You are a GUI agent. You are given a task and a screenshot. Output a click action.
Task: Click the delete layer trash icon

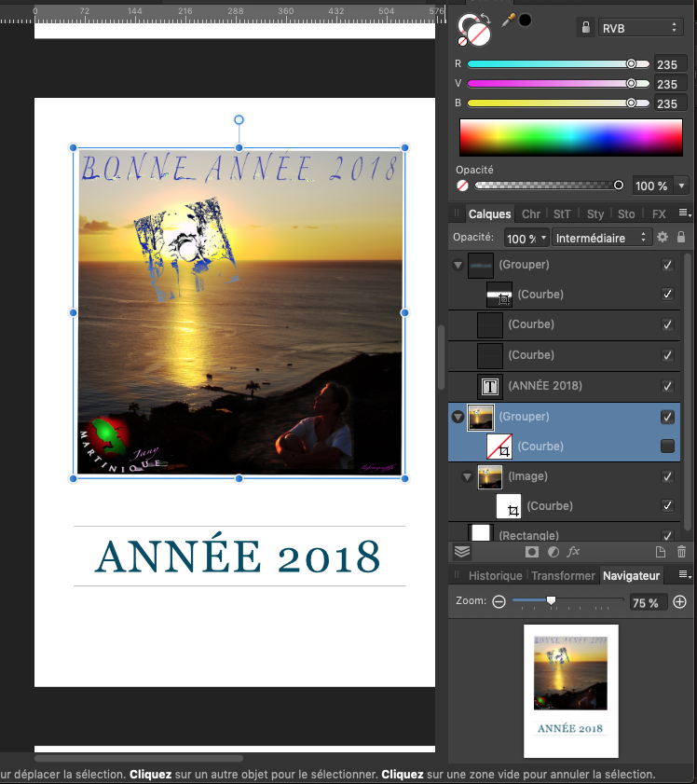[681, 552]
